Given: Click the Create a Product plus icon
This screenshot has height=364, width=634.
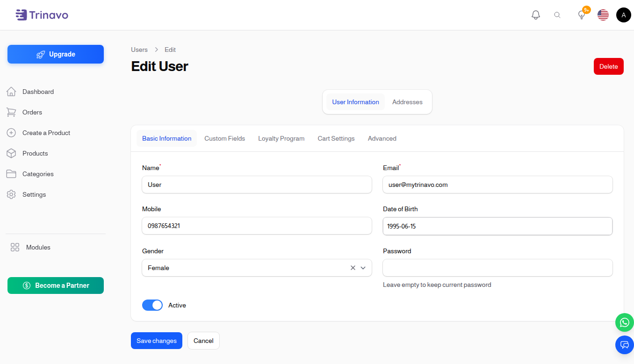Looking at the screenshot, I should tap(11, 133).
